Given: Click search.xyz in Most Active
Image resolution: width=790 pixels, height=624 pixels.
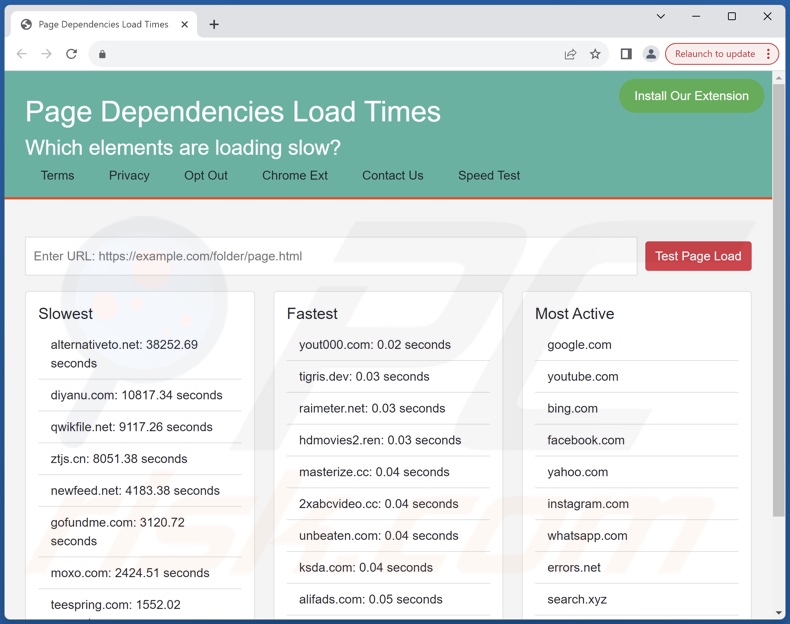Looking at the screenshot, I should 577,599.
